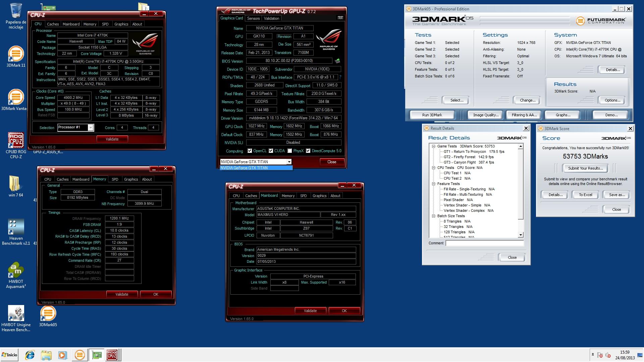Viewport: 644px width, 362px height.
Task: Toggle the OpenCL checkbox in GPU-Z
Action: click(250, 151)
